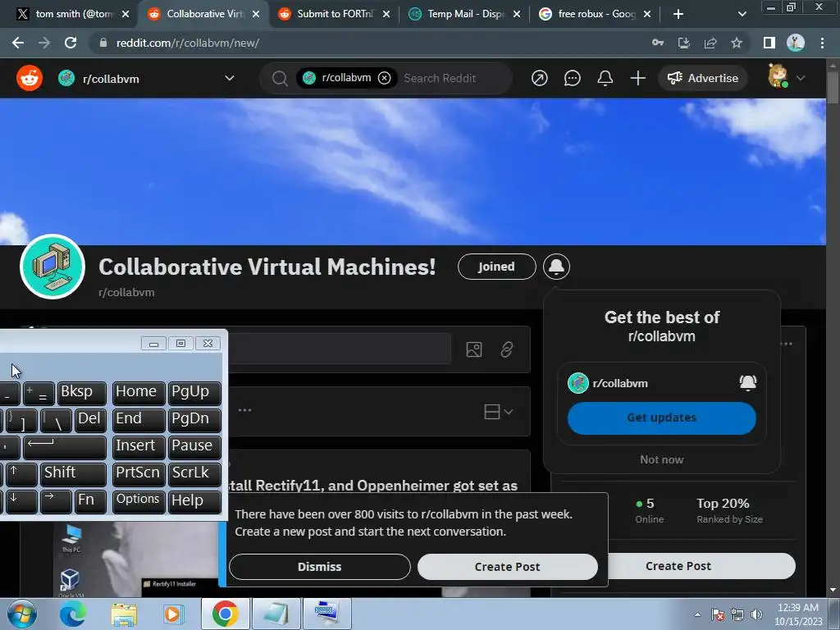The image size is (840, 630).
Task: Click the address bar URL reddit.com/r/collabvm/new/
Action: coord(188,43)
